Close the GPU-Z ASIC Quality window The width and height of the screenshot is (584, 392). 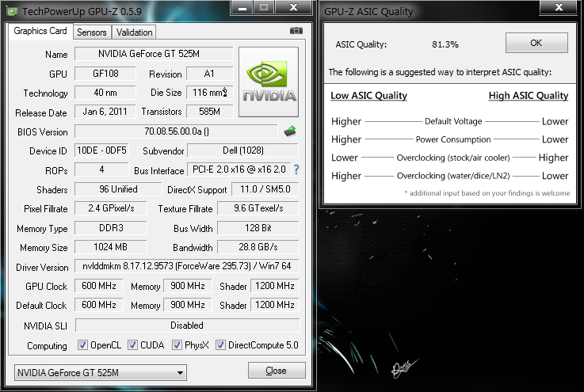point(559,7)
